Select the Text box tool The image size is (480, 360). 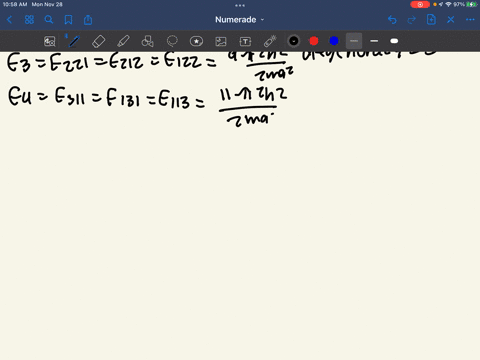(245, 41)
